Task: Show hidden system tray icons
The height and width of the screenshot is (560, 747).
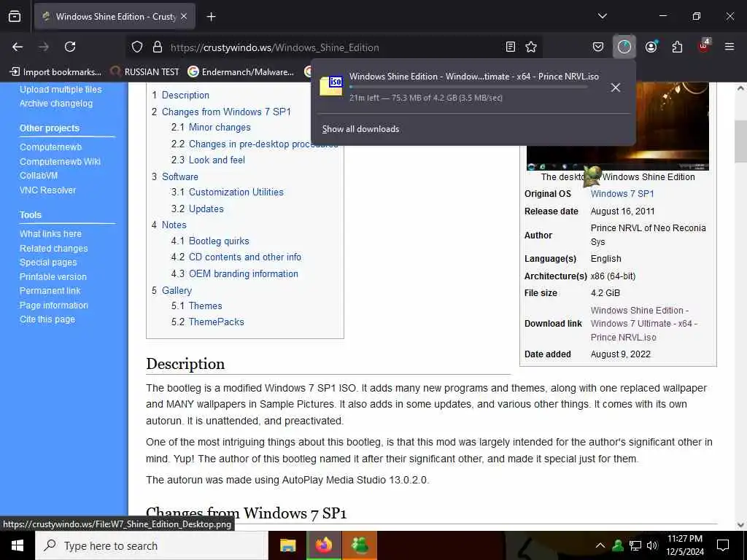Action: click(x=600, y=545)
